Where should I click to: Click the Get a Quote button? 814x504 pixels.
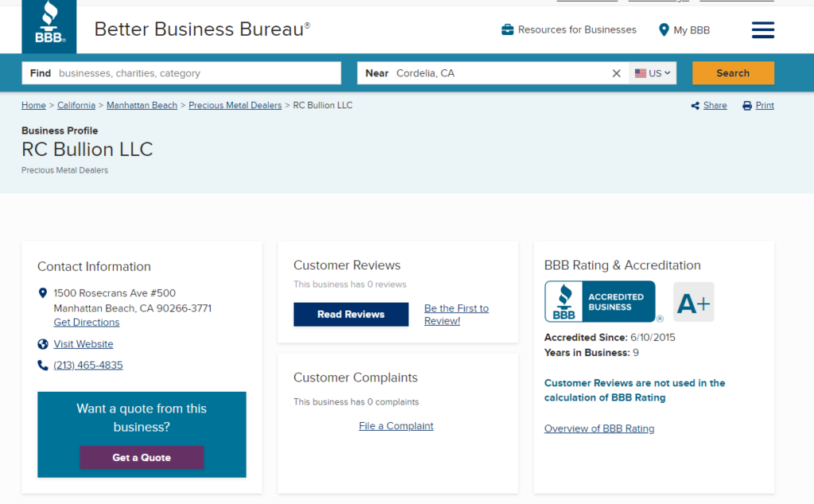point(141,457)
